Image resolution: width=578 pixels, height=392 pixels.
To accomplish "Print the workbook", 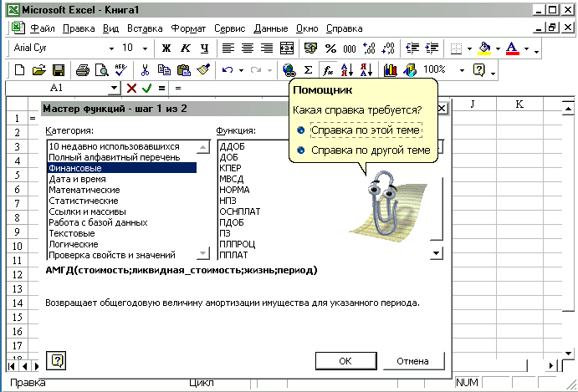I will (x=83, y=70).
